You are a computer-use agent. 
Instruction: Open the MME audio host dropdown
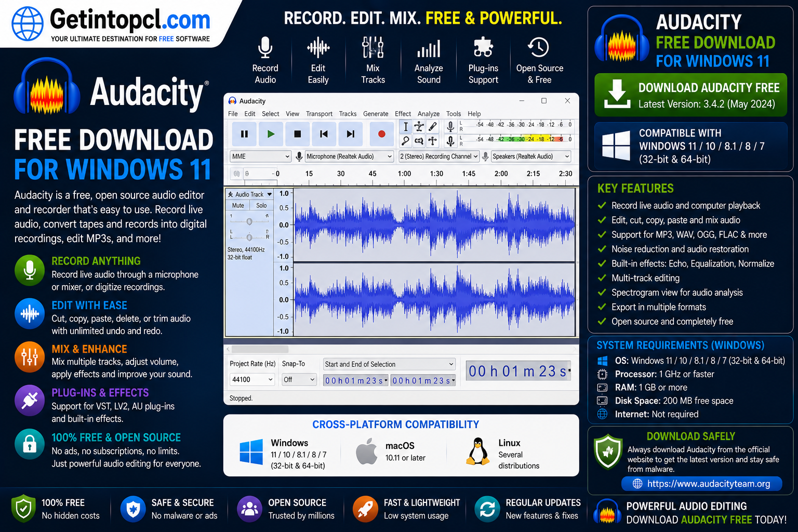tap(260, 156)
